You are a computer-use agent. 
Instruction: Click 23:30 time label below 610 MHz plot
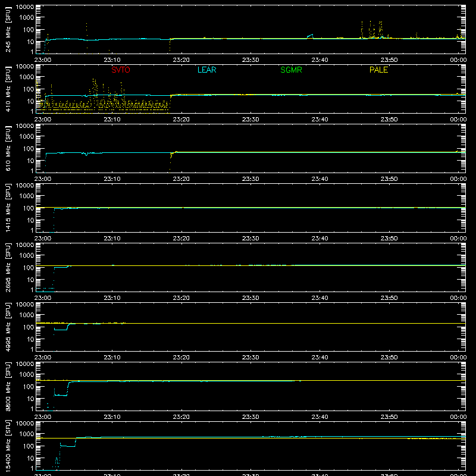pos(250,179)
